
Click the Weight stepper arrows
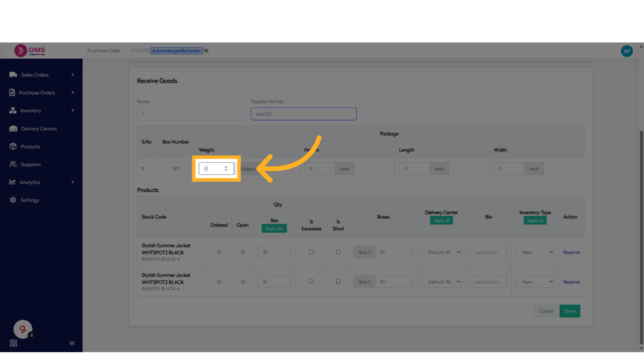[226, 169]
